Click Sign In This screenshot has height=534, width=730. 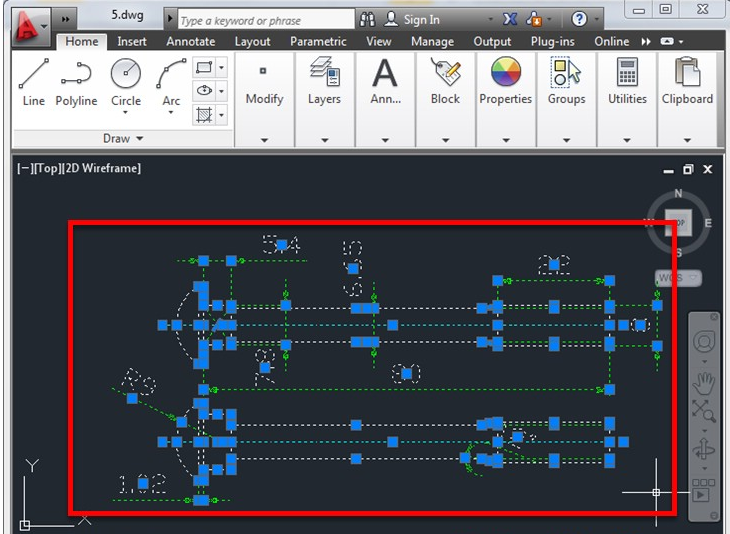[x=422, y=20]
